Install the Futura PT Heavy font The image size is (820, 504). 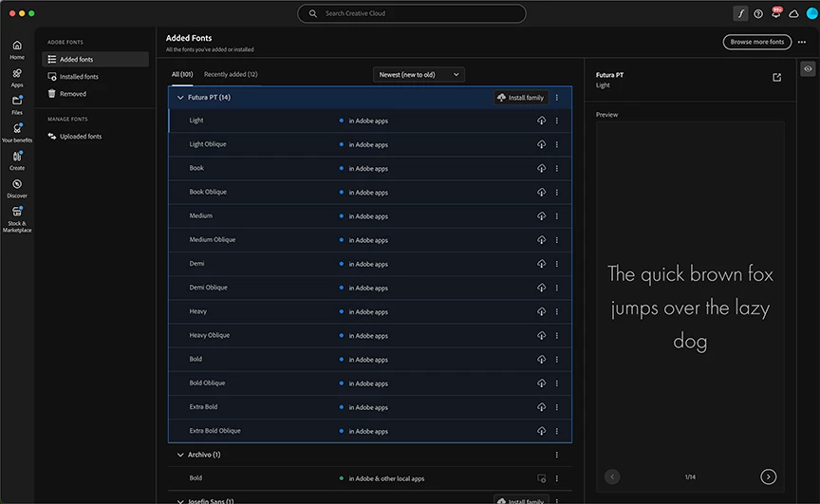pyautogui.click(x=541, y=311)
